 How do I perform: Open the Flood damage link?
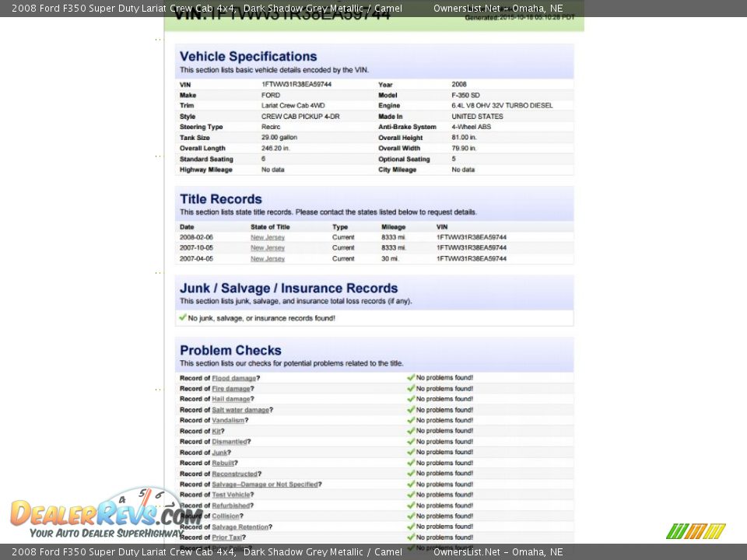233,378
